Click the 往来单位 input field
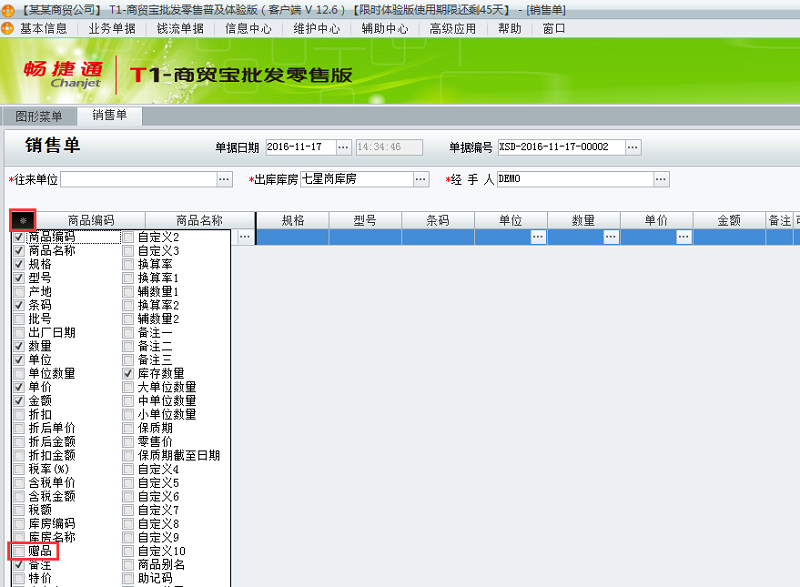The image size is (800, 587). coord(139,179)
